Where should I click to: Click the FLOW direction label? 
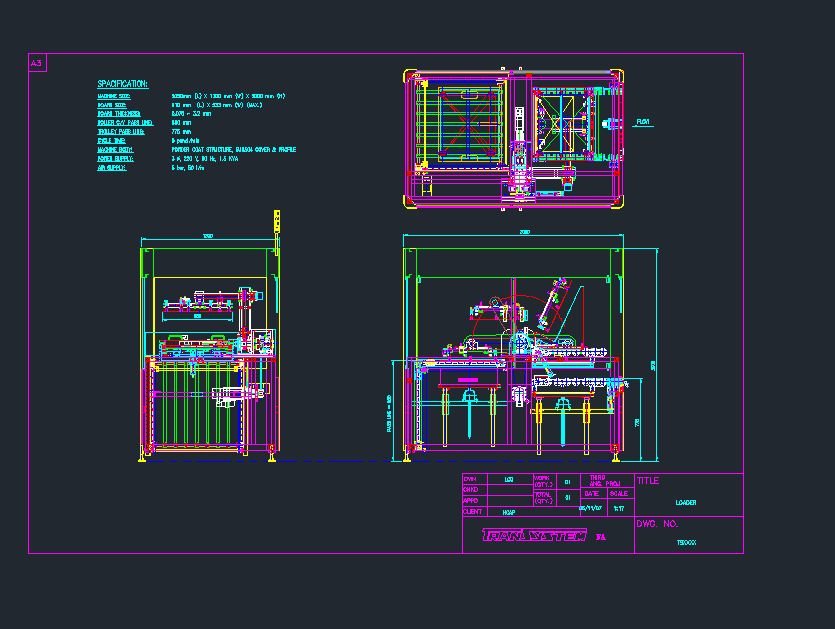point(643,122)
